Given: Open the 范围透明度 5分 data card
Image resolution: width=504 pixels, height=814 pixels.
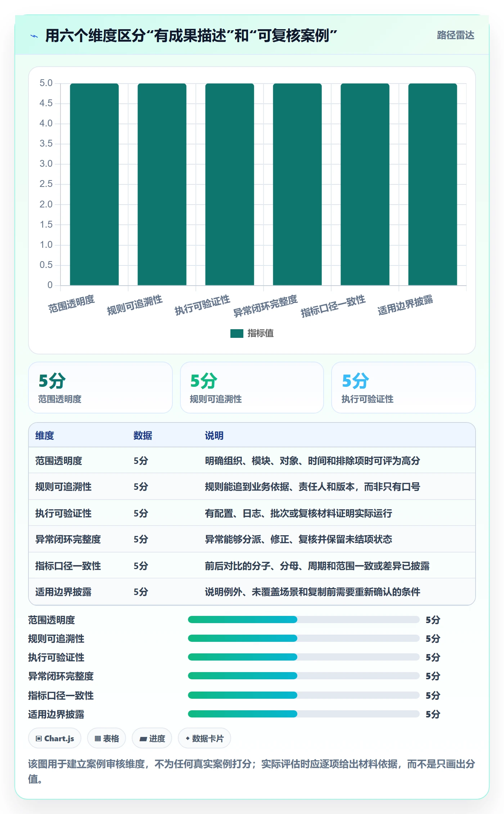Looking at the screenshot, I should [x=100, y=388].
